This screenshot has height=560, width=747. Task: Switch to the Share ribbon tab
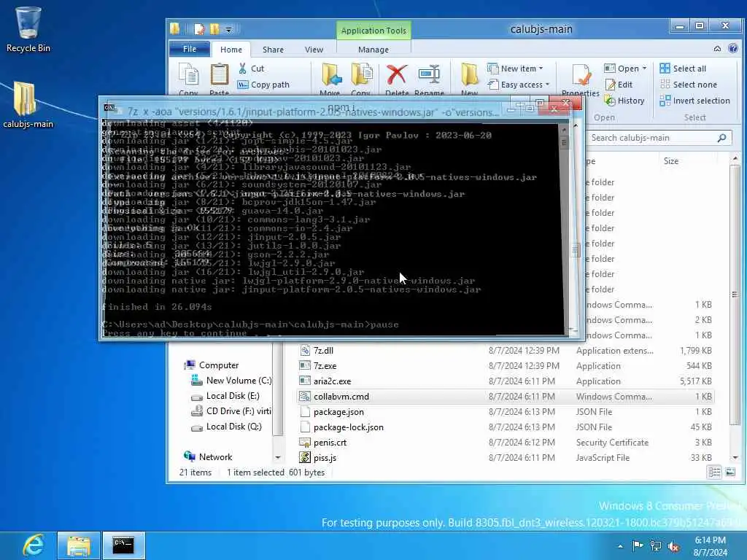273,50
